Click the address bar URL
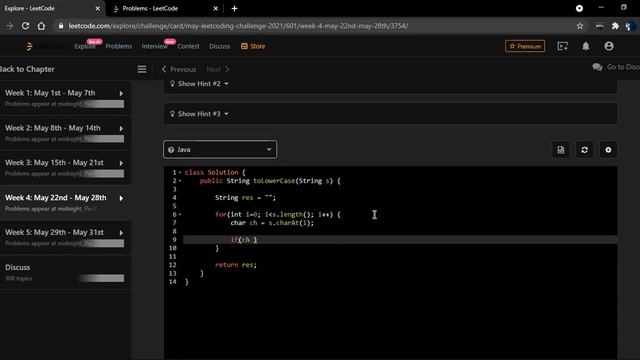 pos(238,26)
